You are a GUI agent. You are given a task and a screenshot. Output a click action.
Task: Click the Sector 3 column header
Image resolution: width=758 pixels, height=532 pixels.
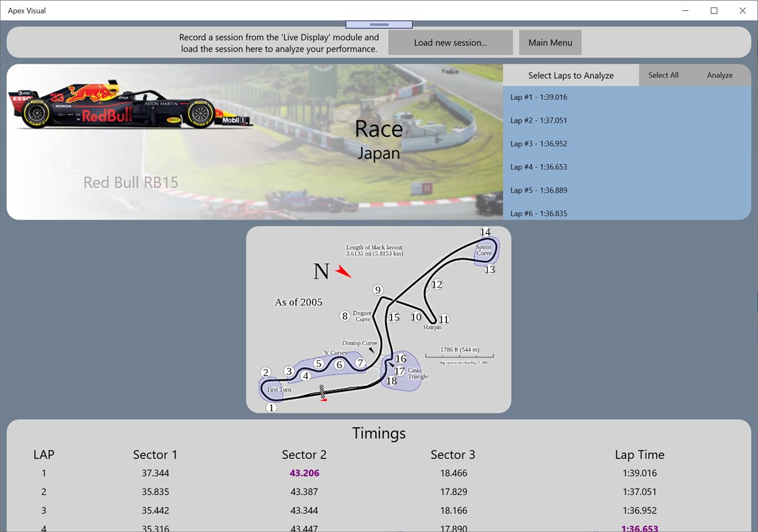[453, 455]
